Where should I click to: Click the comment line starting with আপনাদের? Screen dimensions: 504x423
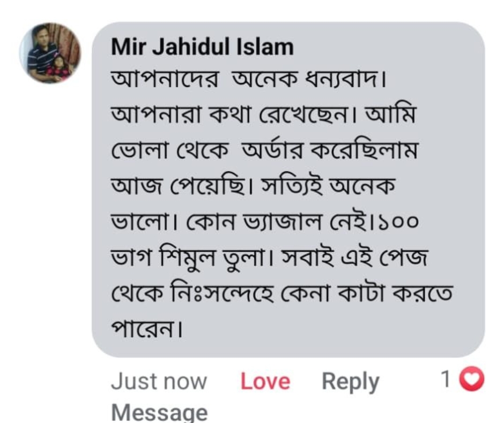(x=249, y=81)
